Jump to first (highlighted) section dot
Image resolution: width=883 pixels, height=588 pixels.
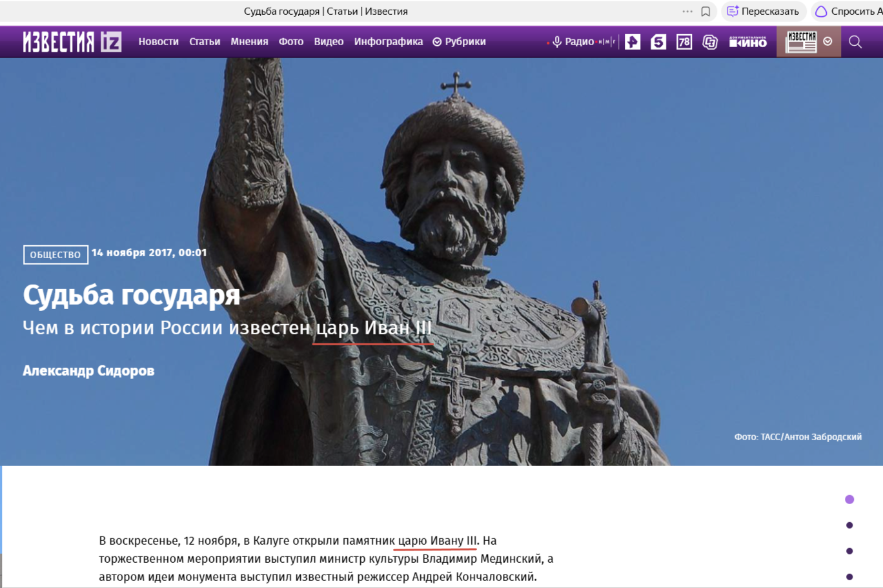849,499
